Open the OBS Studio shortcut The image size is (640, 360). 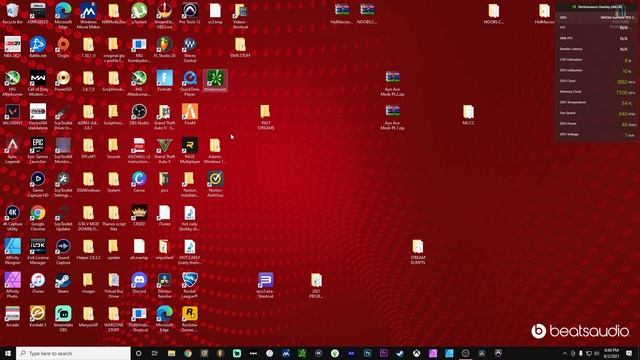click(139, 114)
